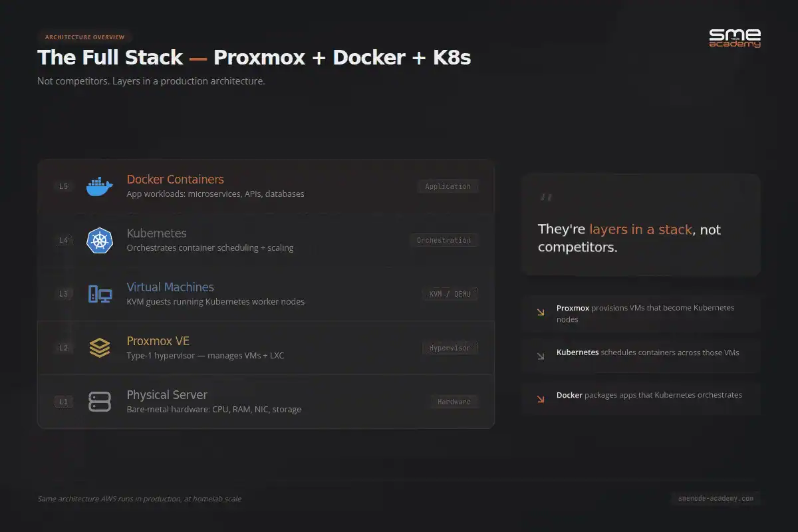
Task: Click subtitle 'Not competitors. Layers in a production architecture.'
Action: (x=152, y=81)
